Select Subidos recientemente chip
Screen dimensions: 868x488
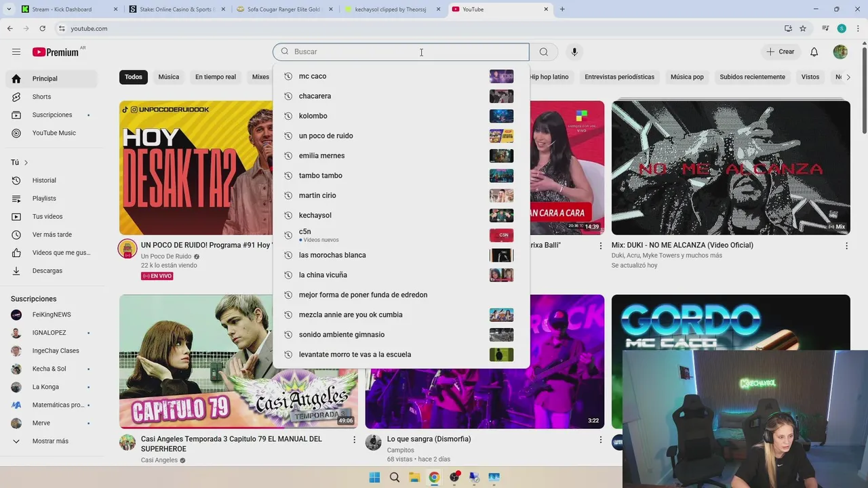752,77
